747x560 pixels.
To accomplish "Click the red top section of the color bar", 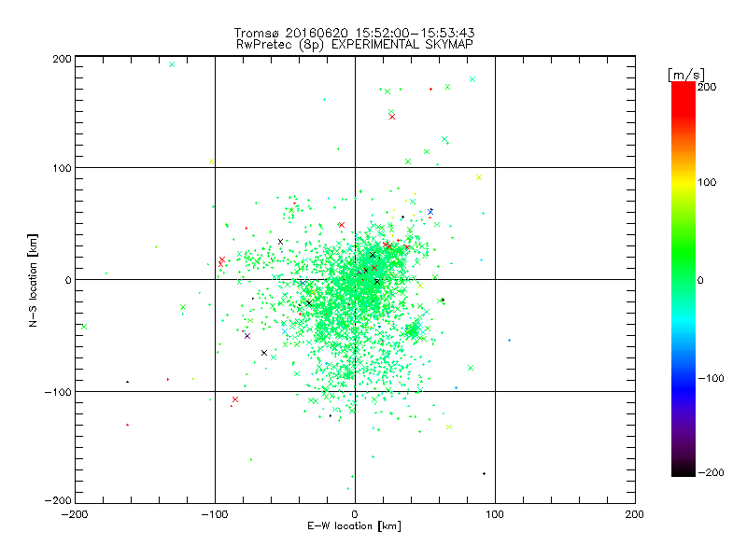I will (x=684, y=98).
